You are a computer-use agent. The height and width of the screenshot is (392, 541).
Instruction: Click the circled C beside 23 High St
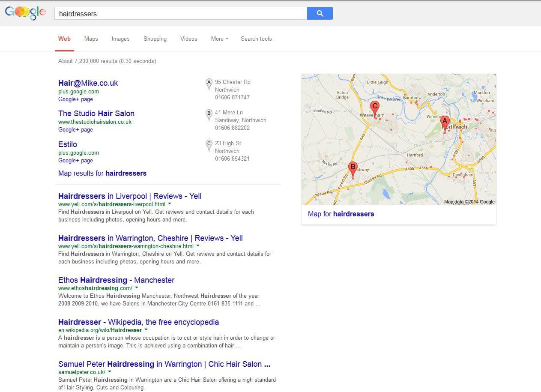[209, 144]
